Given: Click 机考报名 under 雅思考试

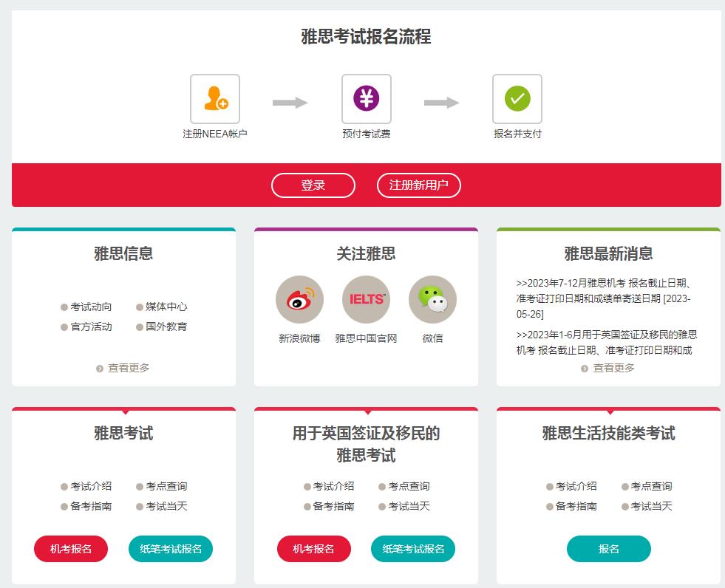Looking at the screenshot, I should click(70, 549).
